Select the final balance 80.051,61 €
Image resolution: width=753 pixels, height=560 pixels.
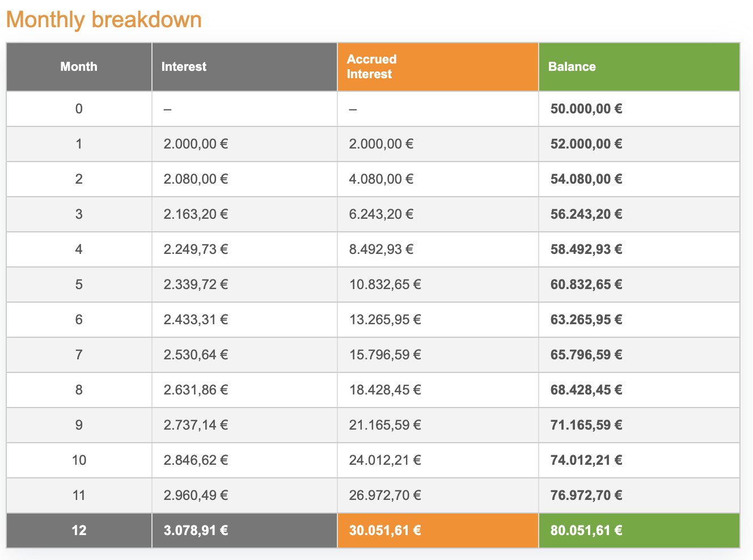[x=586, y=531]
